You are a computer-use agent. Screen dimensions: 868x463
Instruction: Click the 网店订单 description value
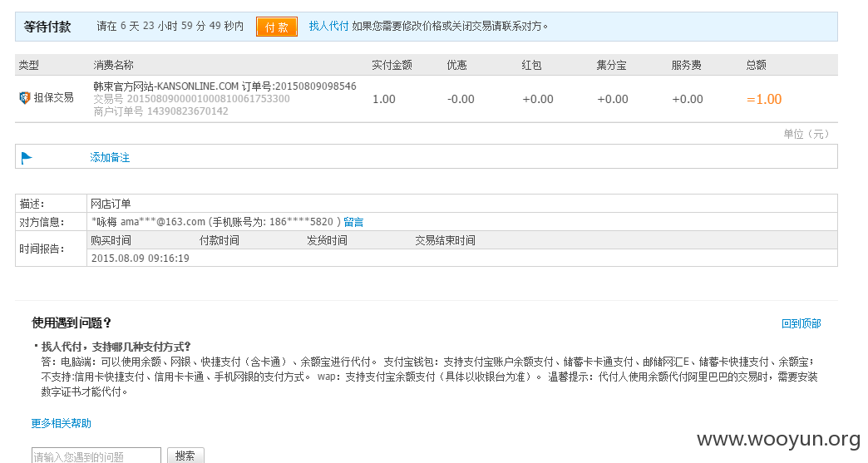pos(111,204)
